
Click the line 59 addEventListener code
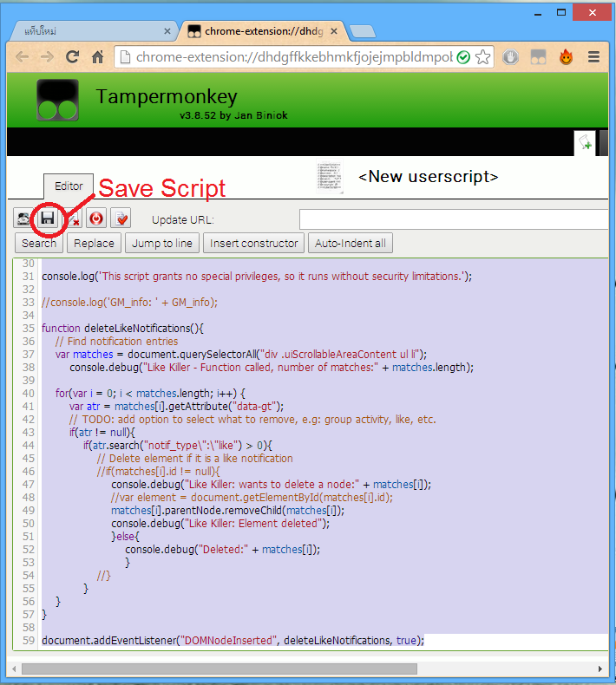[x=233, y=641]
